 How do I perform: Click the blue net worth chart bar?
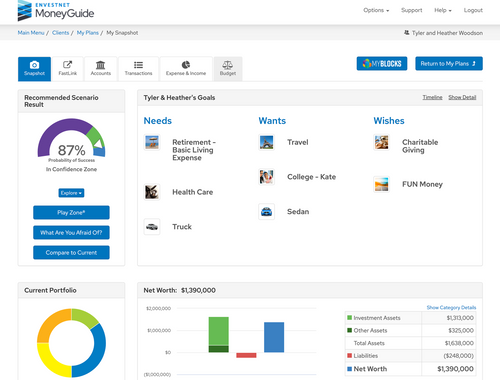click(x=274, y=337)
